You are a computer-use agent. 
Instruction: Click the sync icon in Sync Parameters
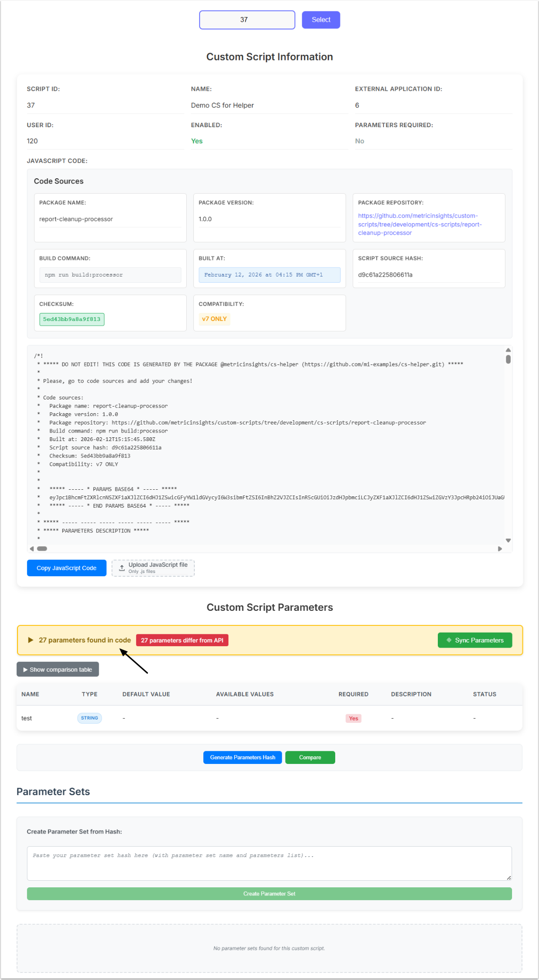(x=449, y=640)
